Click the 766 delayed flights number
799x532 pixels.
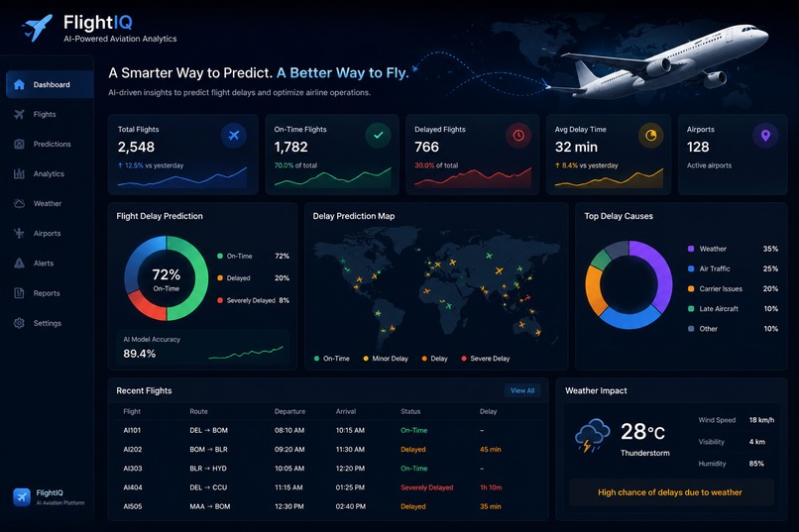[x=426, y=148]
